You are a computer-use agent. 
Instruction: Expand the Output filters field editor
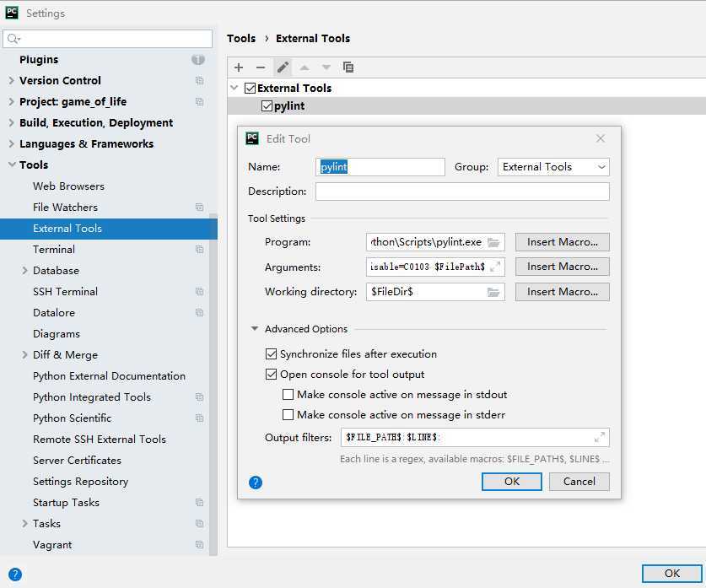pyautogui.click(x=599, y=437)
